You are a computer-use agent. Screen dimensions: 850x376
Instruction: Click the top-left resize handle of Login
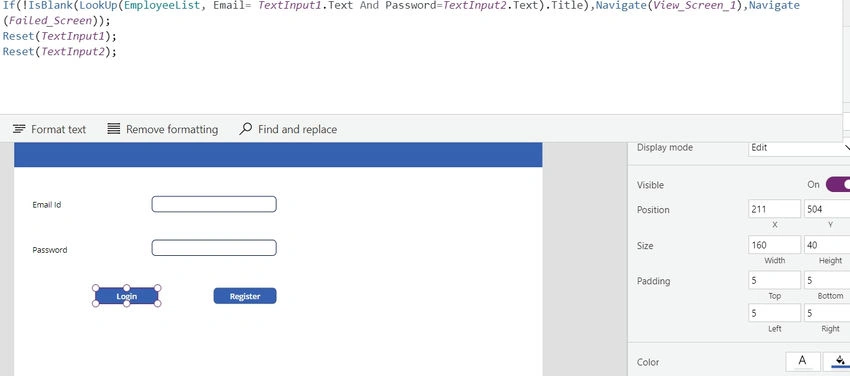tap(95, 288)
